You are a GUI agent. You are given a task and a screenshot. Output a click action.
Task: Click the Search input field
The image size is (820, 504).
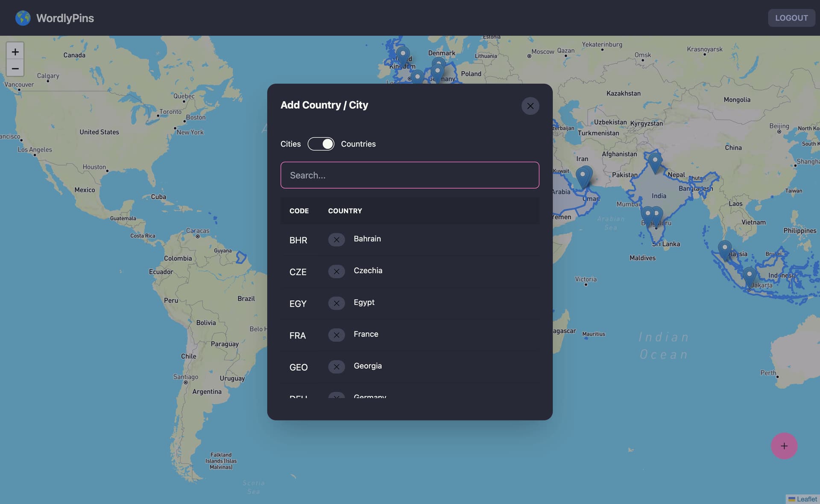pyautogui.click(x=410, y=175)
